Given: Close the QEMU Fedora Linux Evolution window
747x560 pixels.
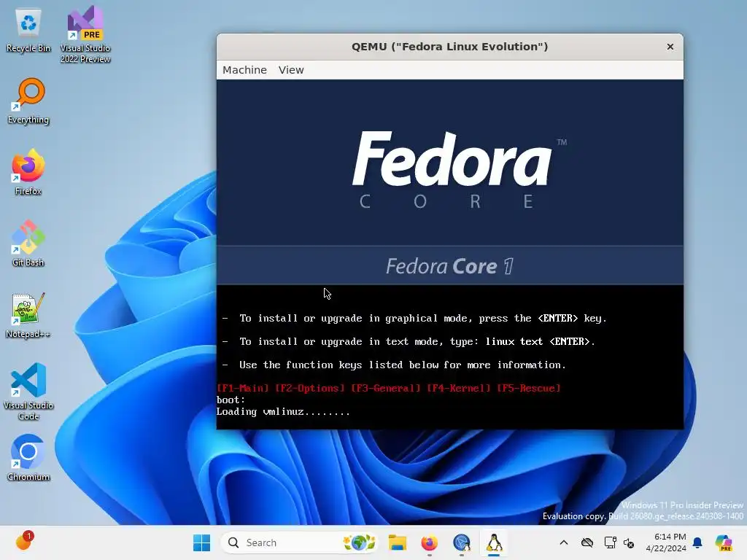Looking at the screenshot, I should (670, 47).
